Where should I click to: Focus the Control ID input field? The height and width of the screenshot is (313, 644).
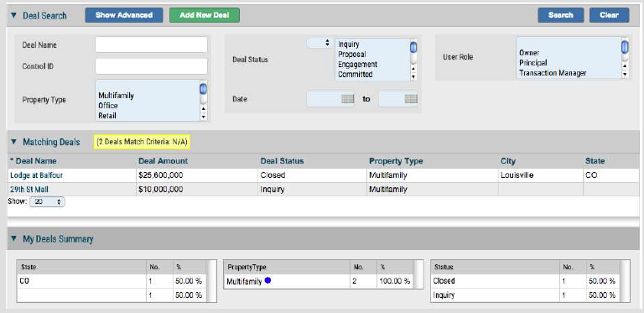tap(151, 66)
